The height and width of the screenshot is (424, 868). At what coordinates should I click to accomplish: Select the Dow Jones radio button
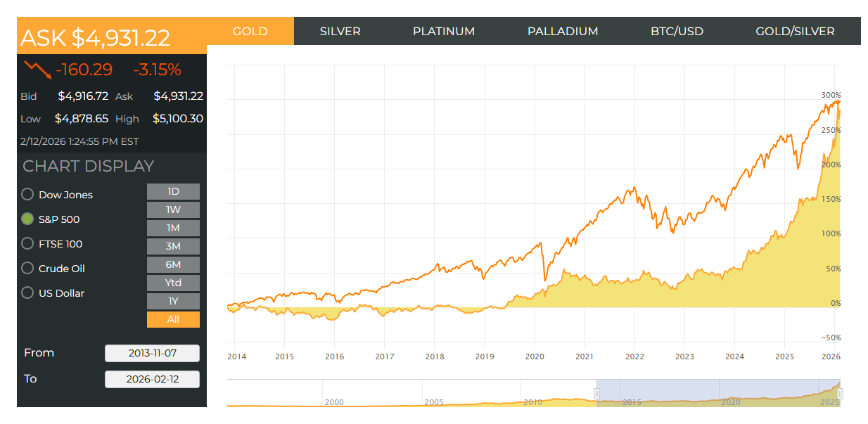click(27, 195)
